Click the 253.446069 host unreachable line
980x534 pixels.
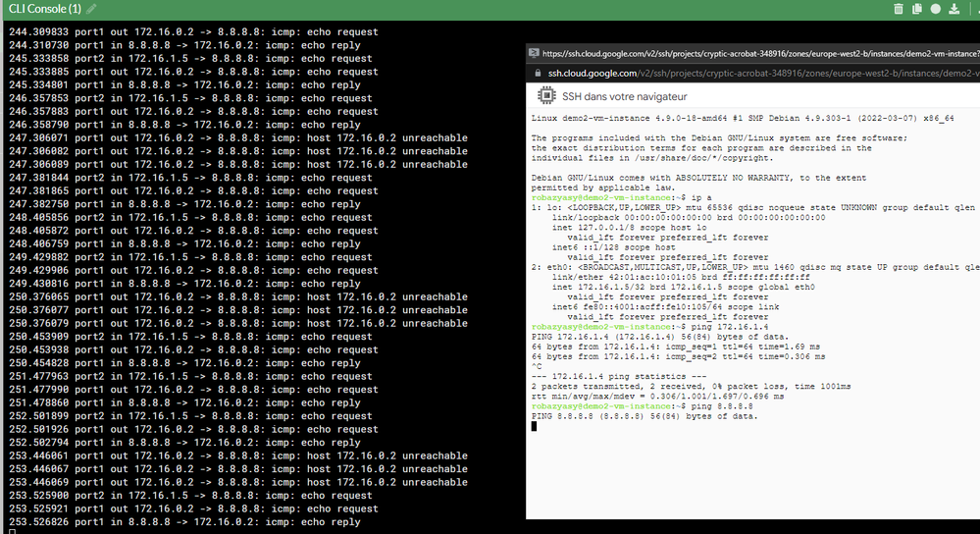(238, 482)
